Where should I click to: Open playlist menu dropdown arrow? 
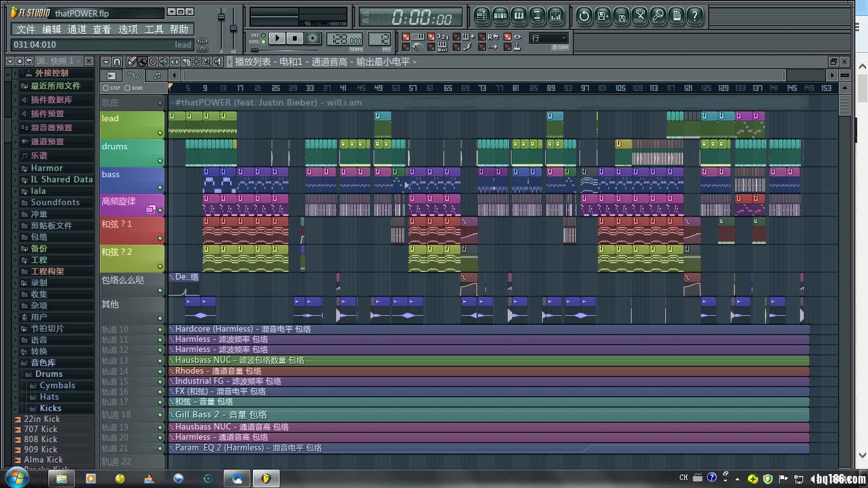106,62
